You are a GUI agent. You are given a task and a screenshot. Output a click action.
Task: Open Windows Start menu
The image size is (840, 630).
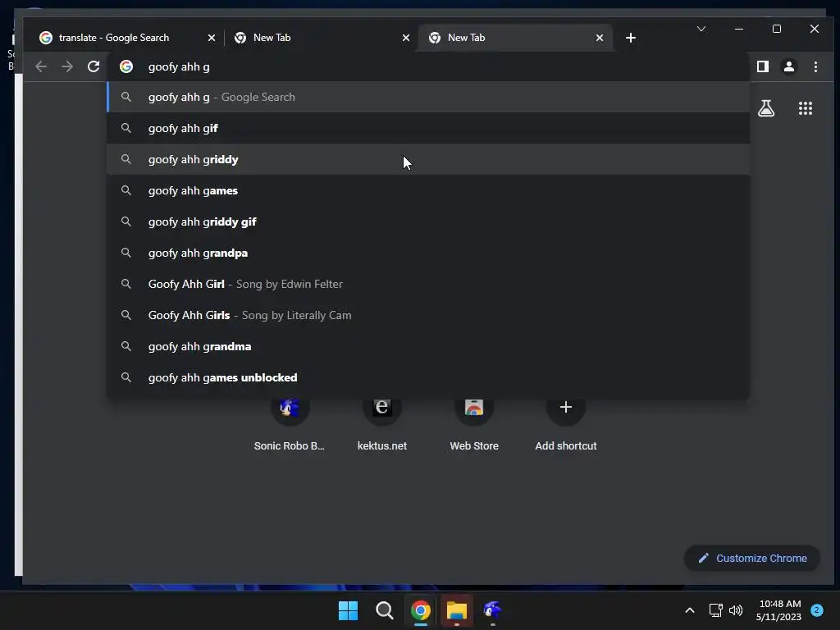tap(348, 610)
